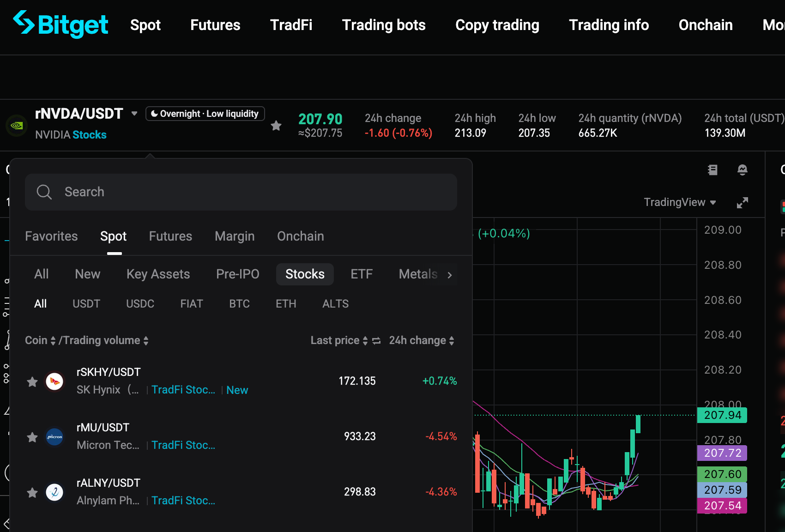785x532 pixels.
Task: Select the Metals category filter
Action: (x=418, y=274)
